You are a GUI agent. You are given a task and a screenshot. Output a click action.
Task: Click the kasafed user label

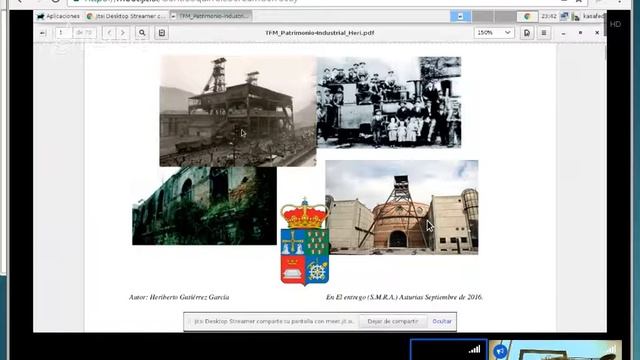[593, 16]
